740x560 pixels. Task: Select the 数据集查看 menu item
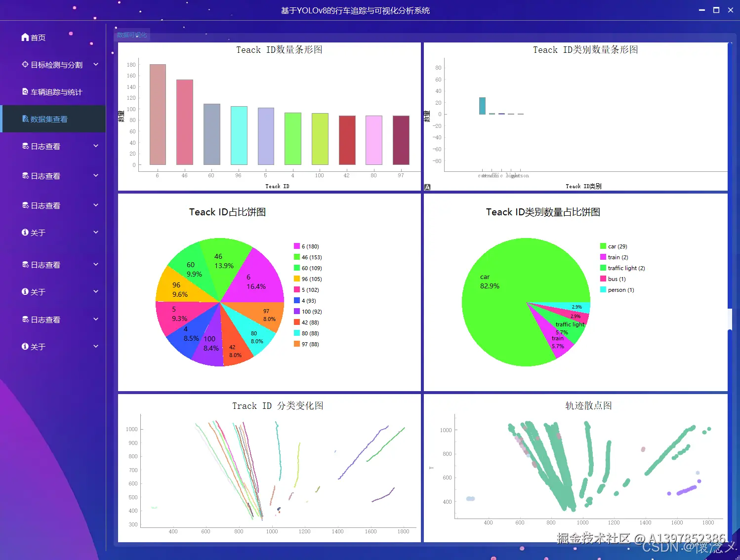point(53,119)
